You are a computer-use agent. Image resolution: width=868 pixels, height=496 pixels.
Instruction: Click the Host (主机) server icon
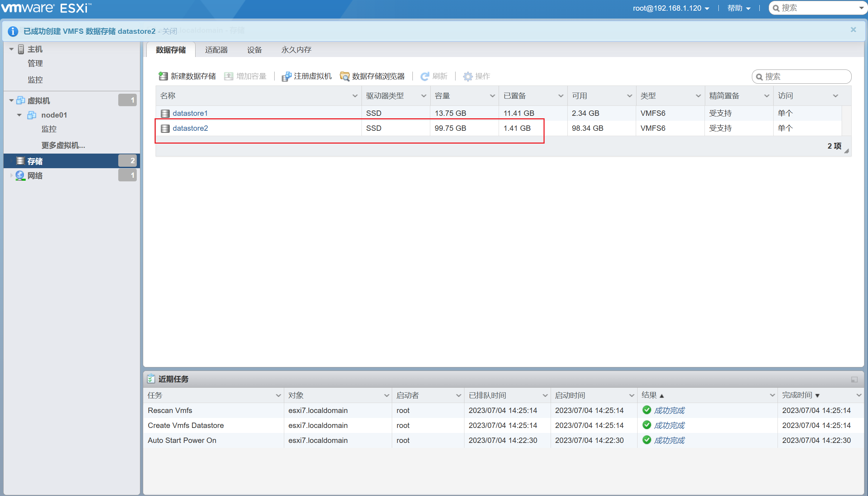(21, 49)
